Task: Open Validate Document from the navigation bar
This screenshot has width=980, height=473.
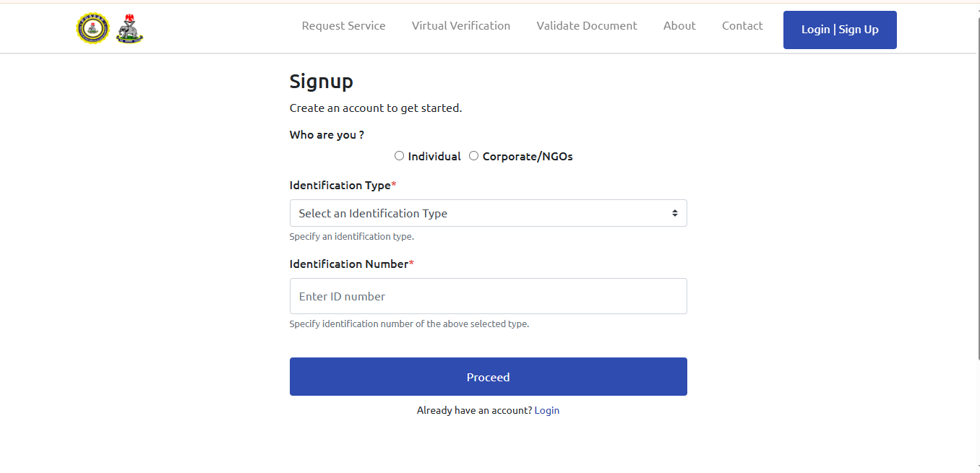Action: 586,26
